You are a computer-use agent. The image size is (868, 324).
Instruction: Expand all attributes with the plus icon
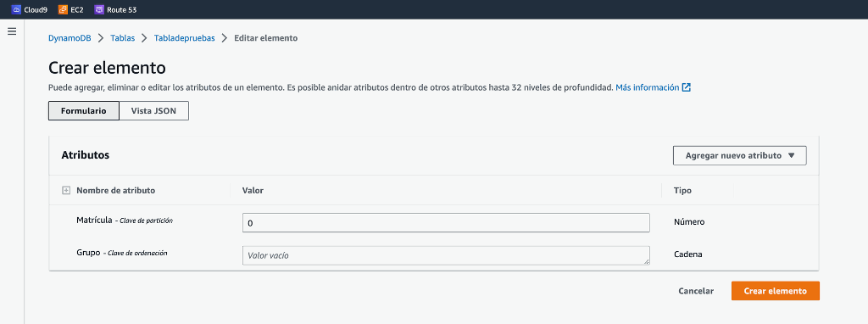pos(66,191)
